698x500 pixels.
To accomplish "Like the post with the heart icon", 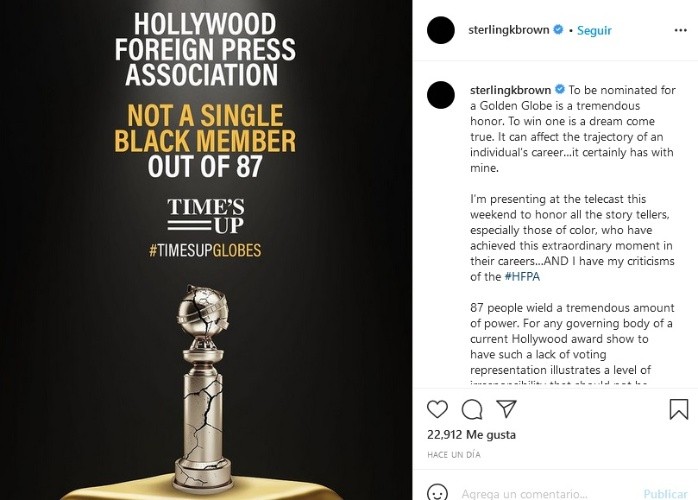I will pyautogui.click(x=437, y=409).
